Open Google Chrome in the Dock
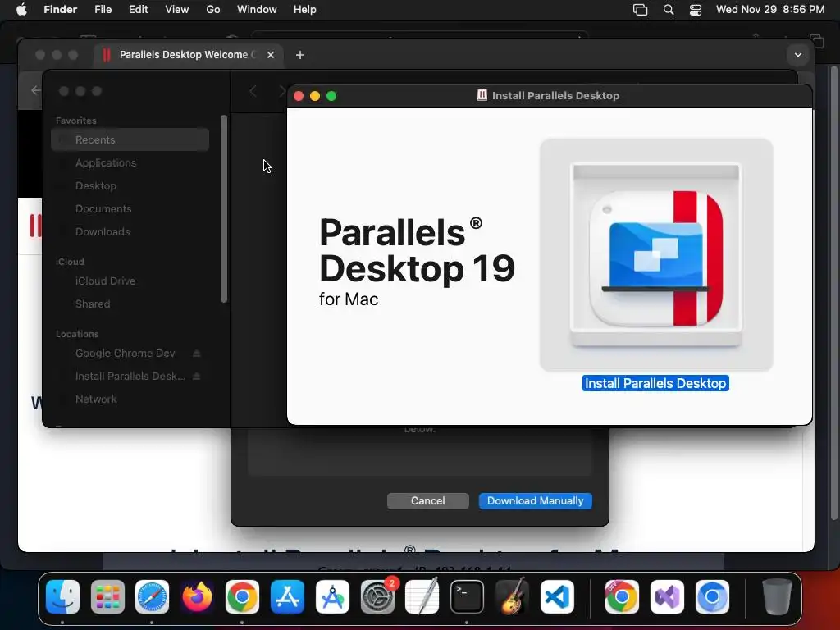 point(242,596)
